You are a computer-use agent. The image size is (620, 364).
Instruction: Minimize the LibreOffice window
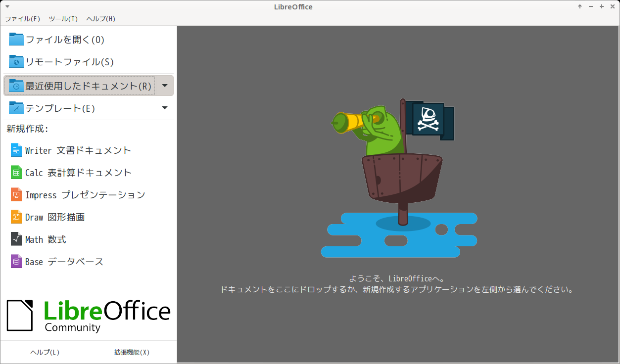pyautogui.click(x=591, y=6)
